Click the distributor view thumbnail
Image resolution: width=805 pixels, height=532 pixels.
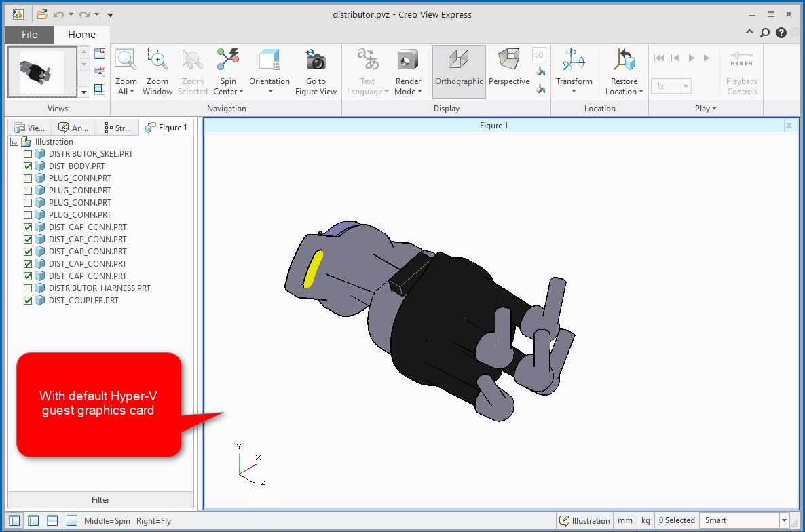click(42, 72)
